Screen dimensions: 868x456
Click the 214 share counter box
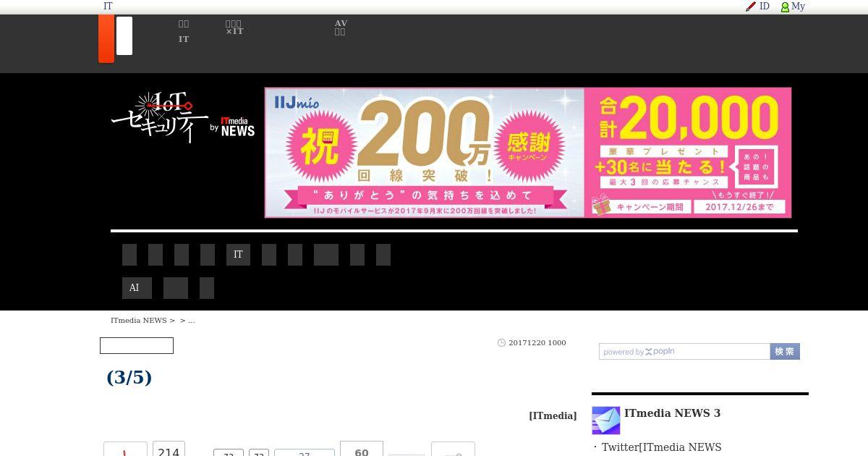click(x=169, y=449)
